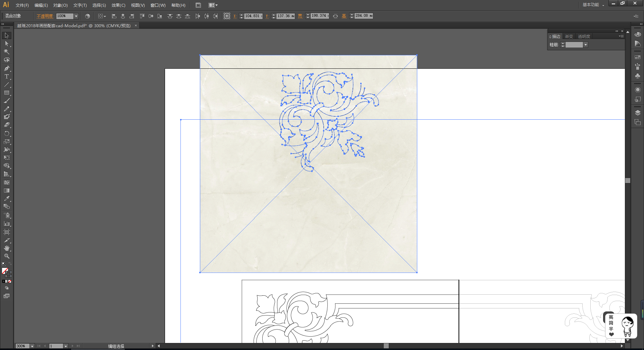Open the Layers panel icon
This screenshot has width=644, height=350.
pos(638,113)
